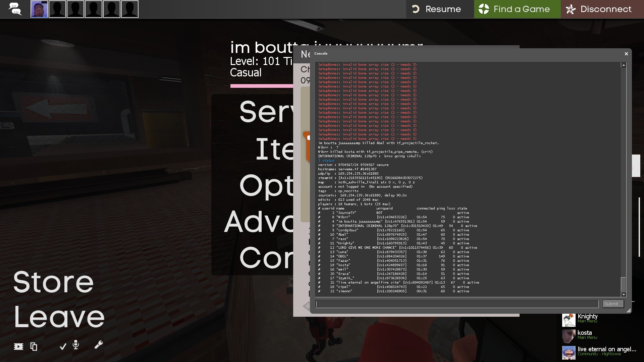Open the chat speech bubbles icon
Screen dimensions: 644x362
click(15, 9)
